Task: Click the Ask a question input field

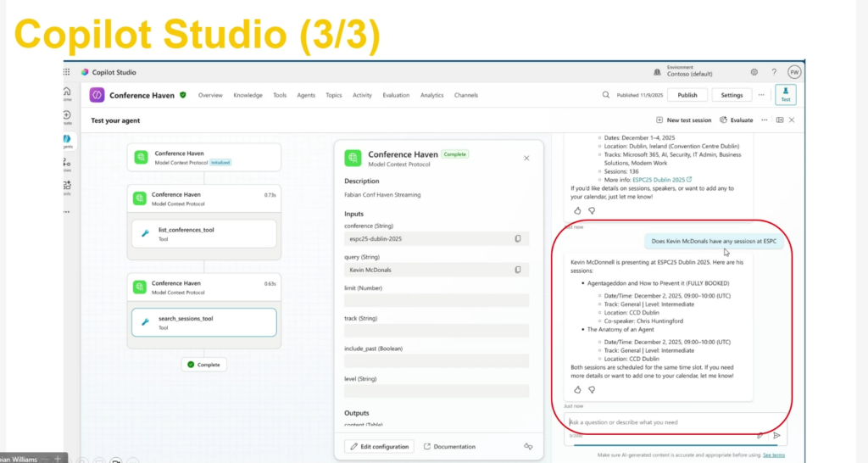Action: pos(661,422)
